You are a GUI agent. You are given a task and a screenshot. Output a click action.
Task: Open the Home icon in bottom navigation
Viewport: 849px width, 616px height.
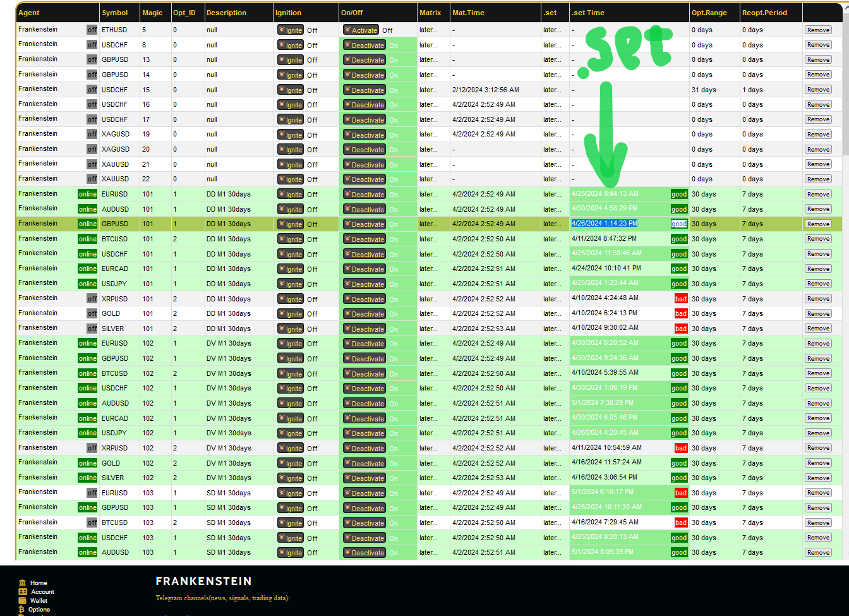(23, 583)
